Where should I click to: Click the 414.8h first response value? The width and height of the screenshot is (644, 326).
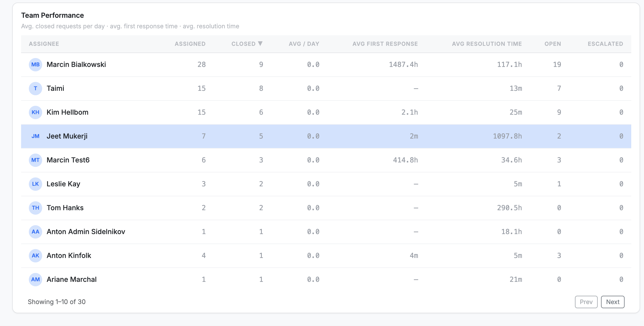tap(405, 160)
